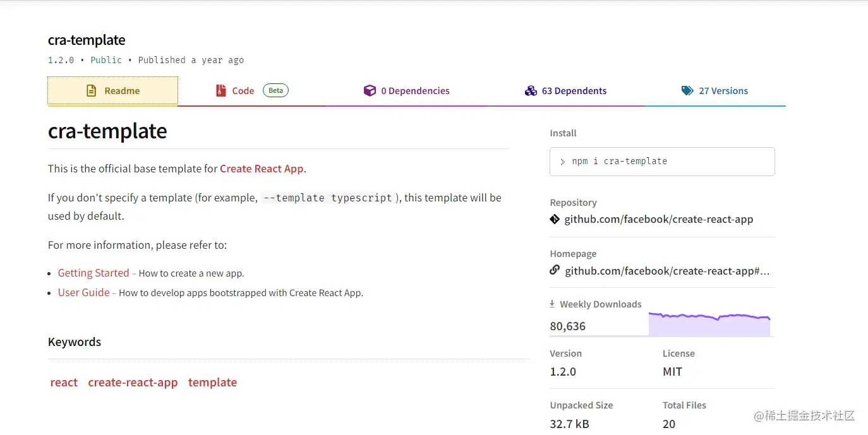Click the install command chevron icon
The image size is (868, 435).
(563, 162)
